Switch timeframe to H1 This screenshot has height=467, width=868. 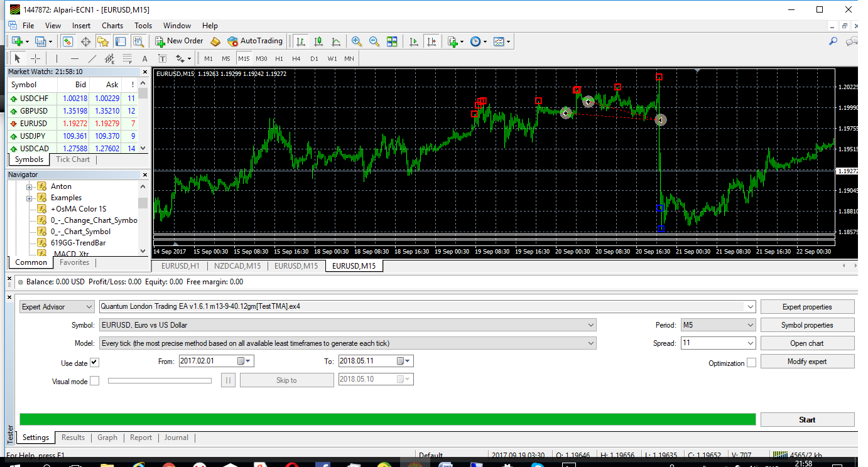[279, 58]
